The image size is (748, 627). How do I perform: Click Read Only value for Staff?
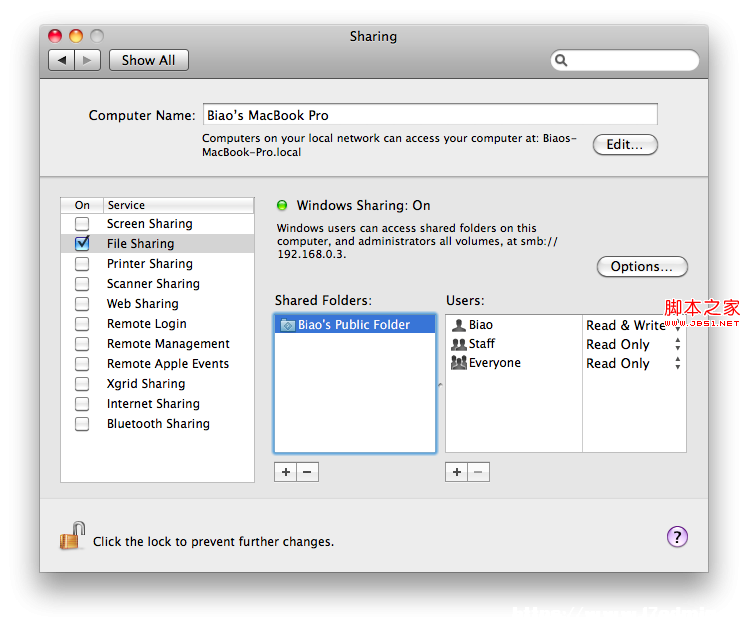click(x=618, y=344)
